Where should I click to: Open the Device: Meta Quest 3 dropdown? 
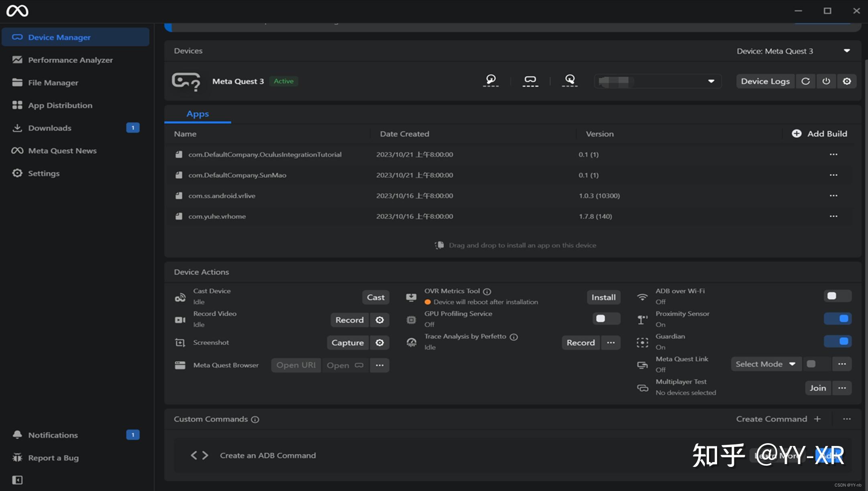coord(846,51)
